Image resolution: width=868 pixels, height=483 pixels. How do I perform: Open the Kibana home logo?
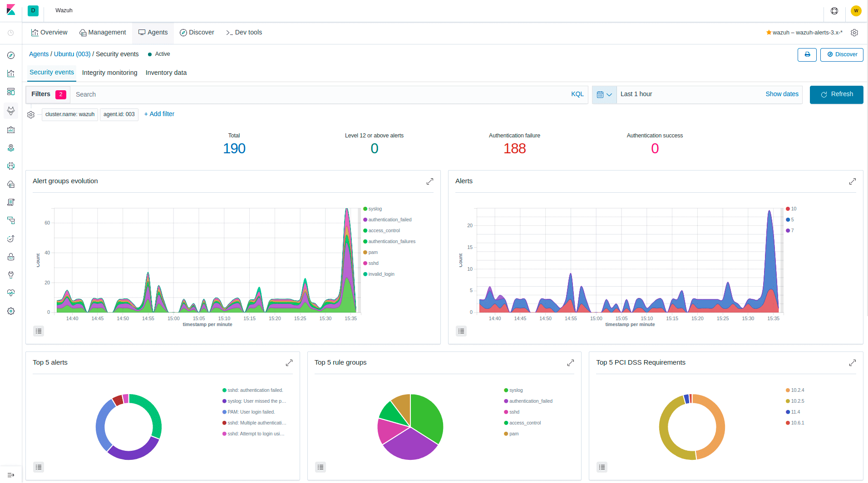pyautogui.click(x=11, y=10)
